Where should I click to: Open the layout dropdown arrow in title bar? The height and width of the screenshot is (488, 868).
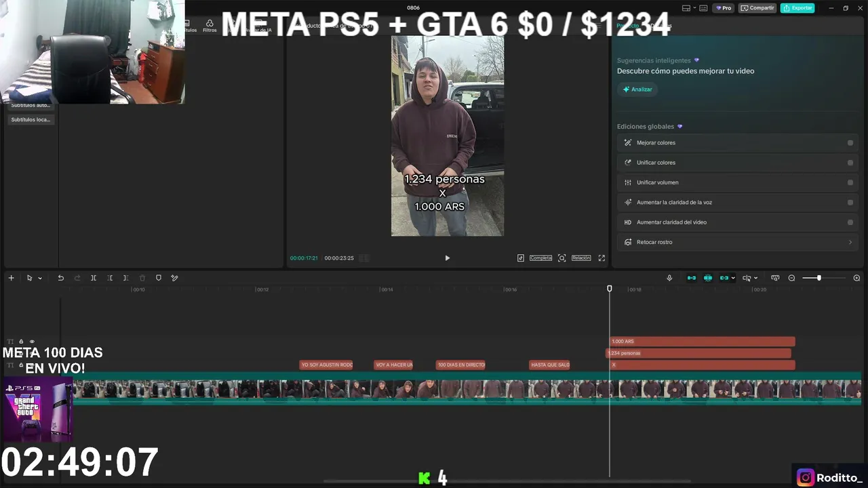694,8
